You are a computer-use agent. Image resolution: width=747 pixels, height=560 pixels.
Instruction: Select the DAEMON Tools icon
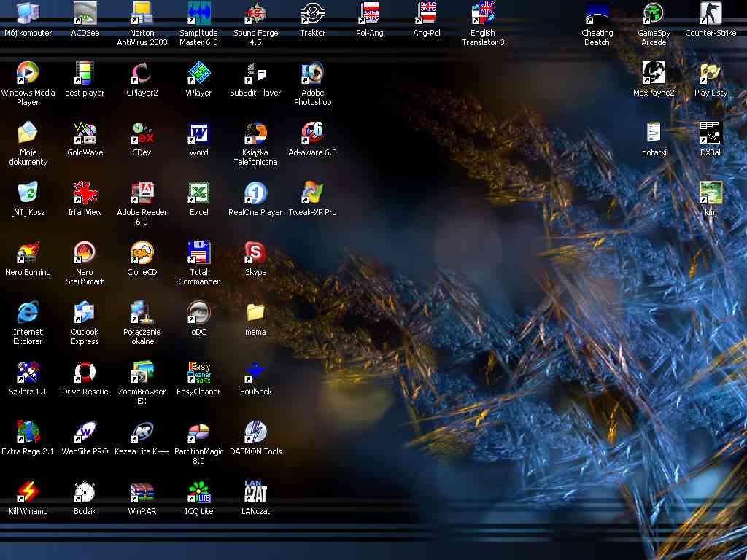pyautogui.click(x=255, y=432)
